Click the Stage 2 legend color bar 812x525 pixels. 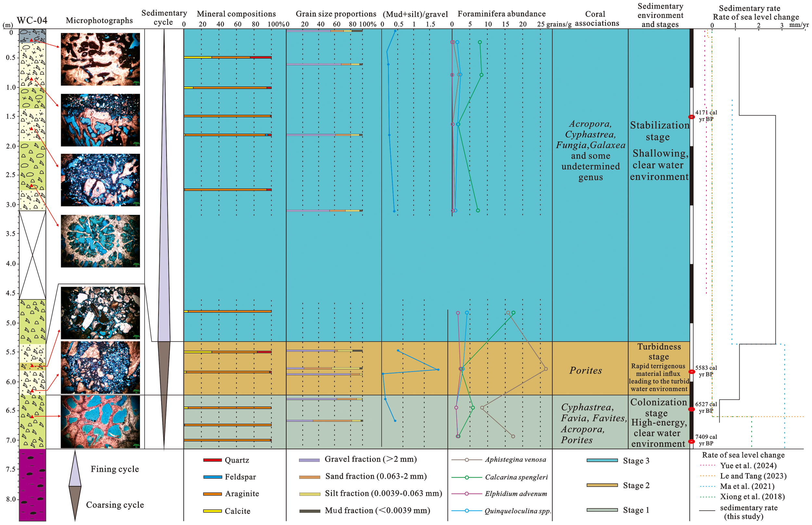[x=602, y=485]
